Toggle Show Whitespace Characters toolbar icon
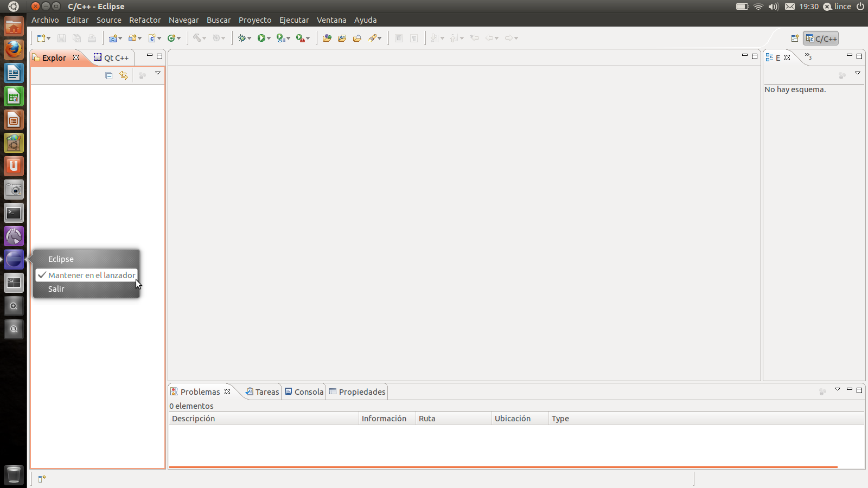 tap(414, 38)
